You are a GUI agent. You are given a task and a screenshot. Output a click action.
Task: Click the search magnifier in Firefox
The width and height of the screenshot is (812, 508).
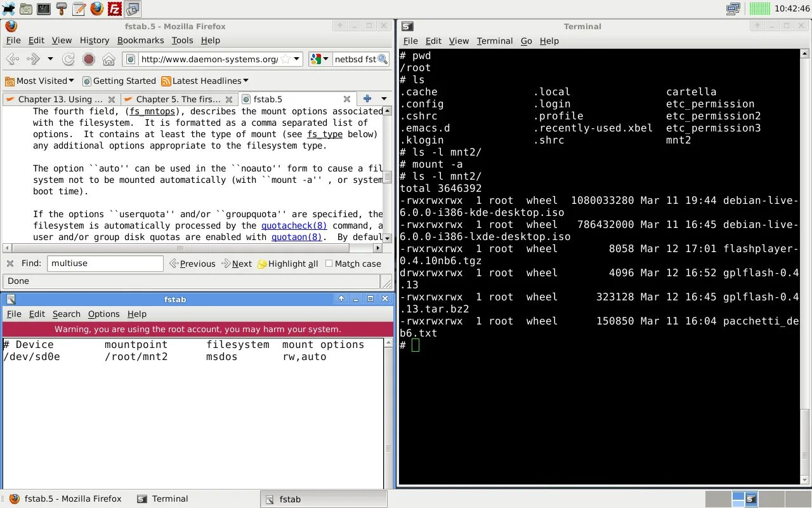tap(383, 59)
